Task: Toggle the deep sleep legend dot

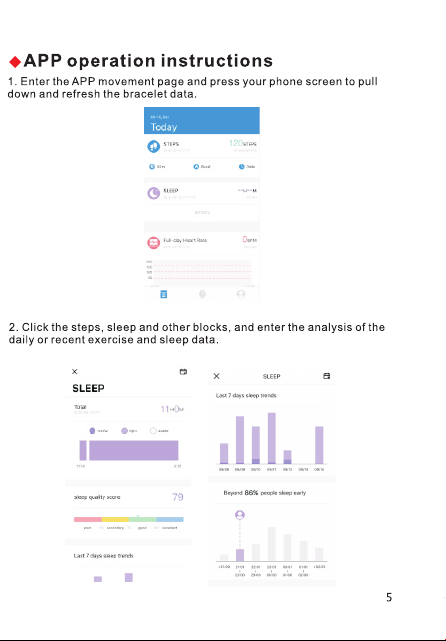Action: [x=92, y=430]
